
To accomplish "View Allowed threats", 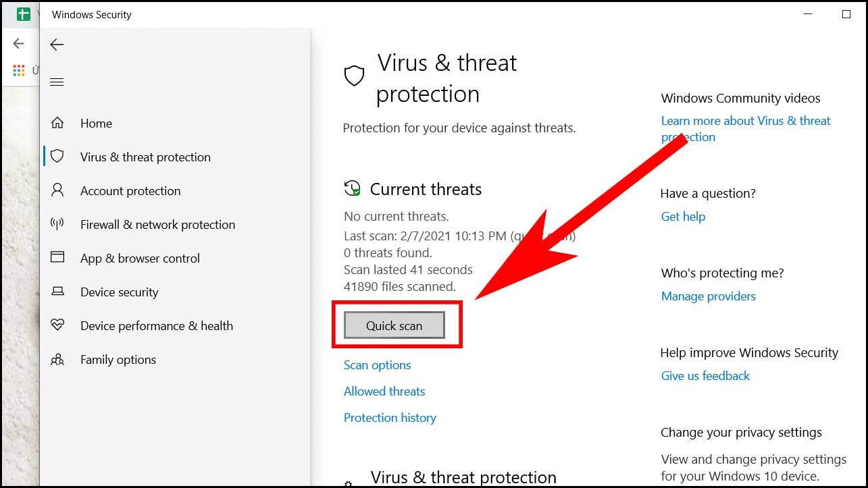I will click(384, 391).
